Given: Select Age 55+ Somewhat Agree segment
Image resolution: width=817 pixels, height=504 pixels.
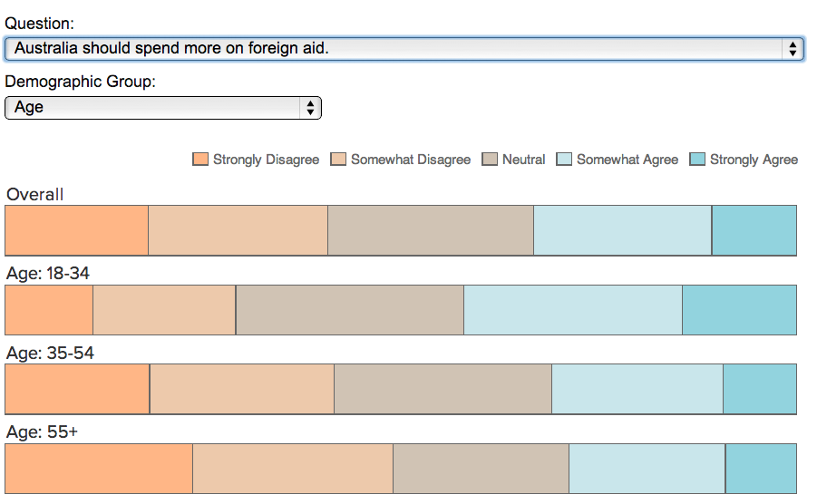Looking at the screenshot, I should (x=647, y=469).
